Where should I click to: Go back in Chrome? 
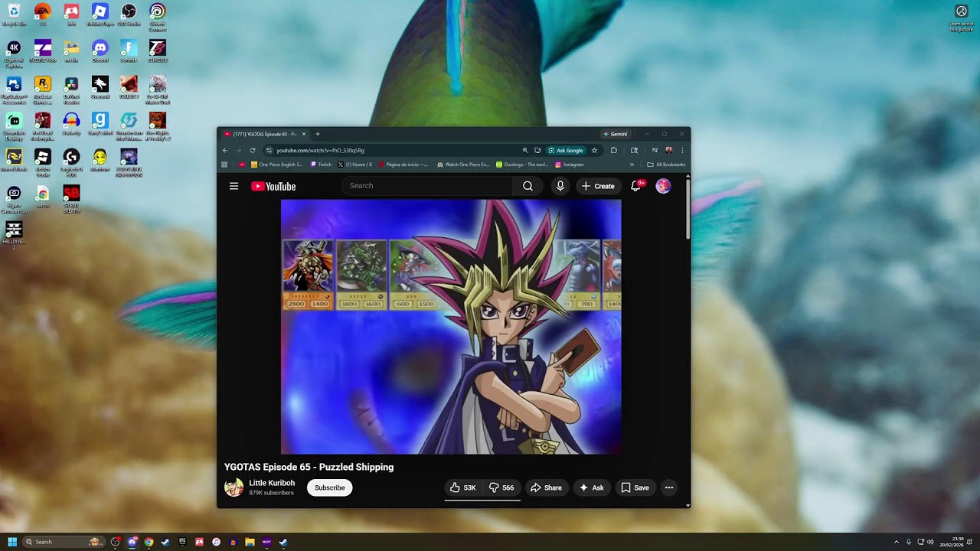pos(224,150)
